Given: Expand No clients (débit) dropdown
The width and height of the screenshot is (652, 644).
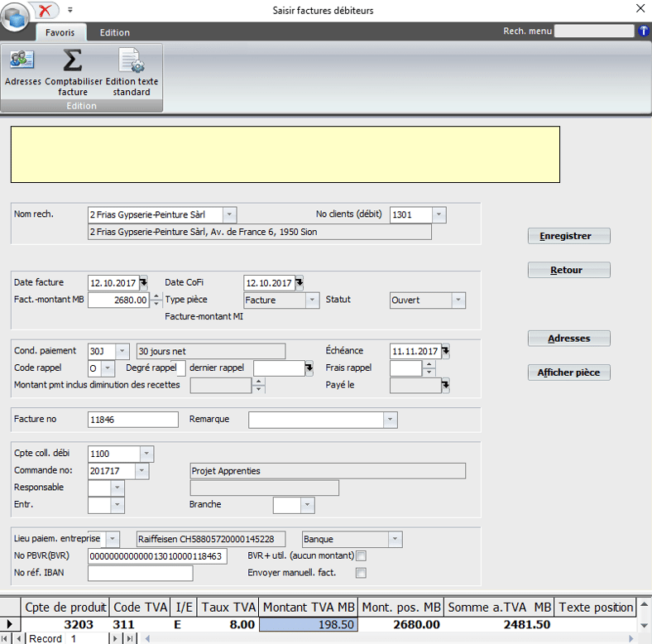Looking at the screenshot, I should click(x=439, y=214).
